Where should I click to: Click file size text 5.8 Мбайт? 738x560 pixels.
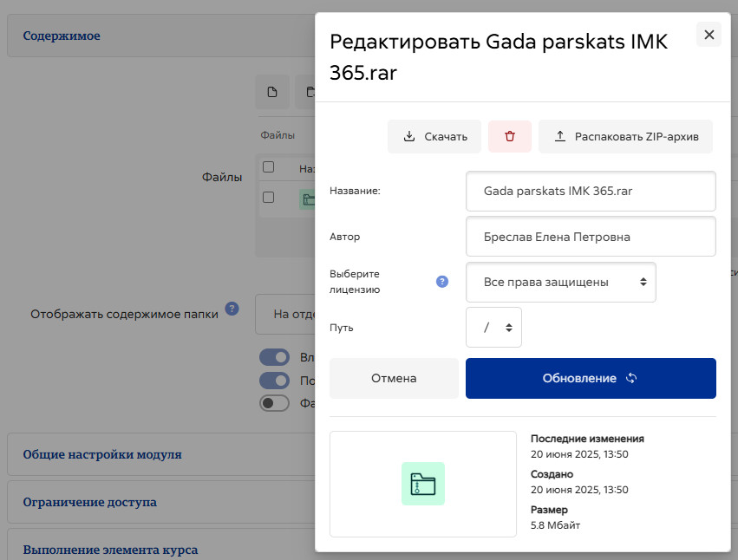555,525
